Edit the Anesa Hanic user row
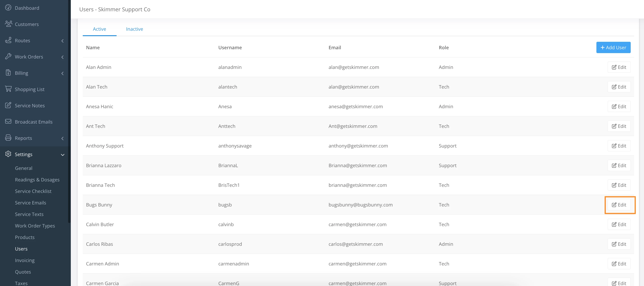The height and width of the screenshot is (286, 644). pos(619,106)
